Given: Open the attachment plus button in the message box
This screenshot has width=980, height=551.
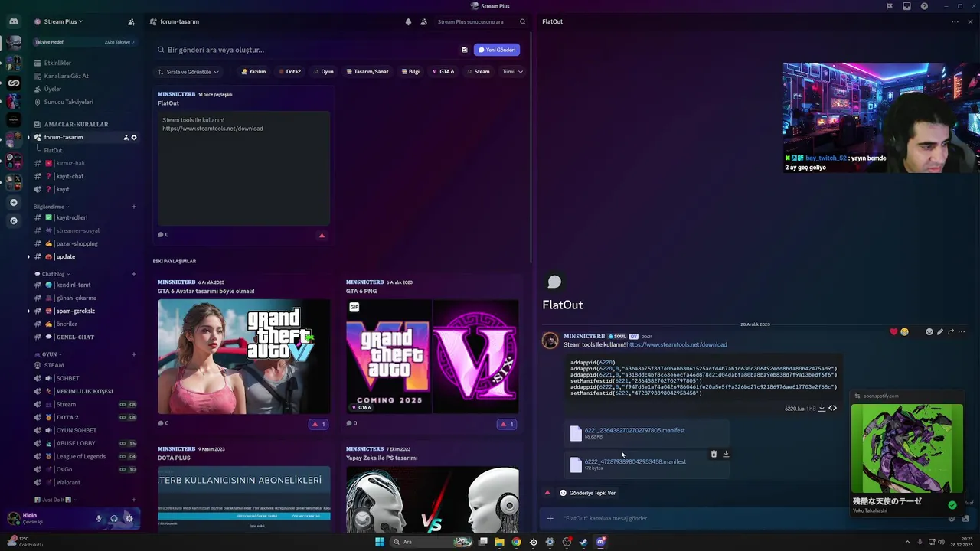Looking at the screenshot, I should (550, 518).
